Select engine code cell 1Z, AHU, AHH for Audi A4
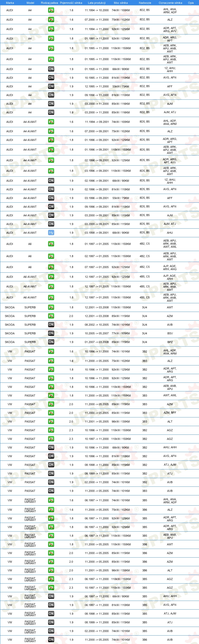The image size is (199, 644). (170, 70)
